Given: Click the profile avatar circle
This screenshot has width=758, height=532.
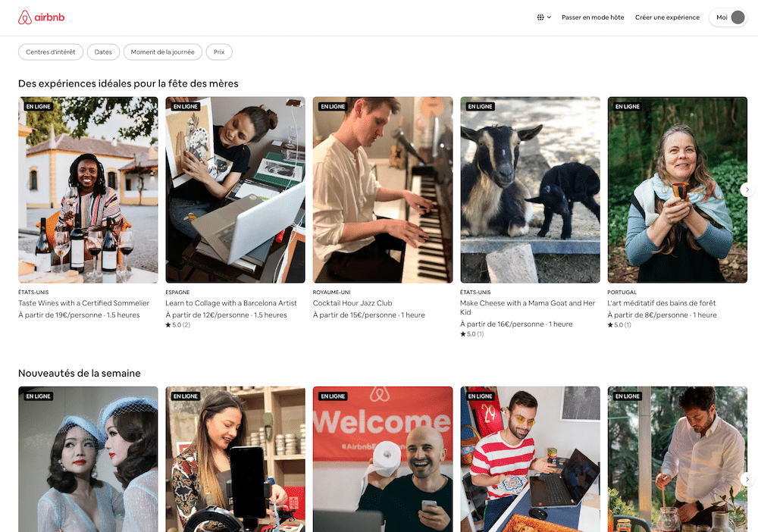Looking at the screenshot, I should click(x=738, y=17).
